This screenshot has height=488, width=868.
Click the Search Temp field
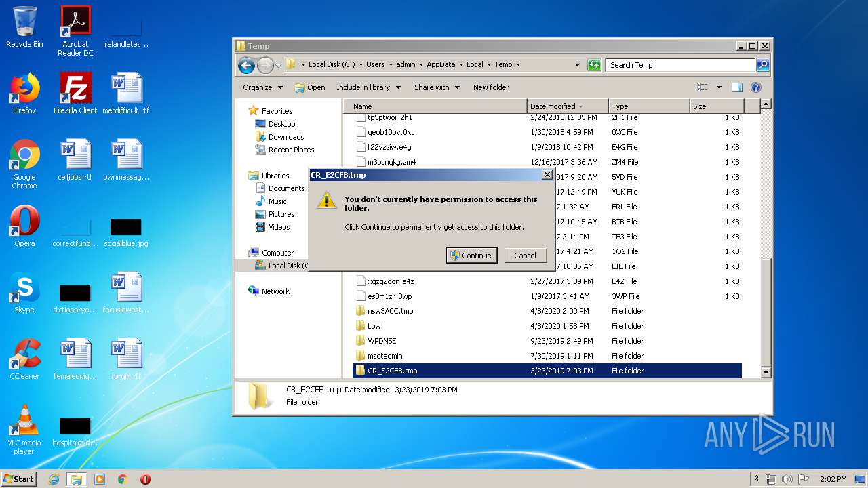tap(680, 65)
